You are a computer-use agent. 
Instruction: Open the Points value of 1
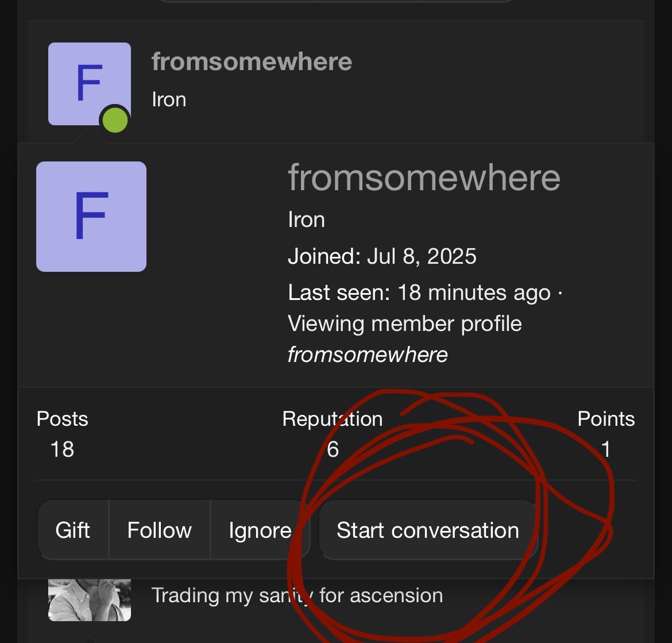tap(605, 449)
